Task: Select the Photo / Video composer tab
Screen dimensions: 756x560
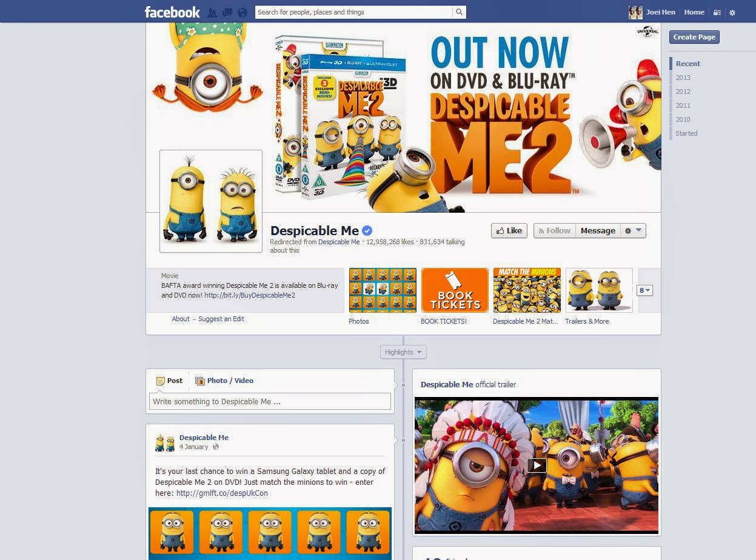Action: [224, 381]
